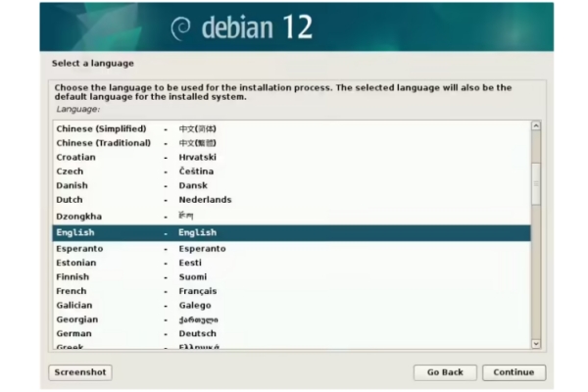Viewport: 588px width, 392px height.
Task: Select Chinese (Simplified) language row
Action: (x=292, y=128)
